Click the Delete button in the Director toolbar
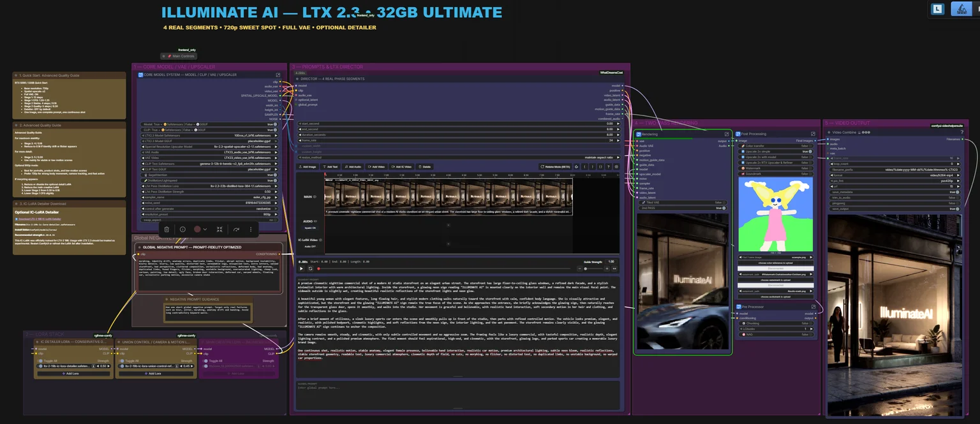980x424 pixels. 424,166
